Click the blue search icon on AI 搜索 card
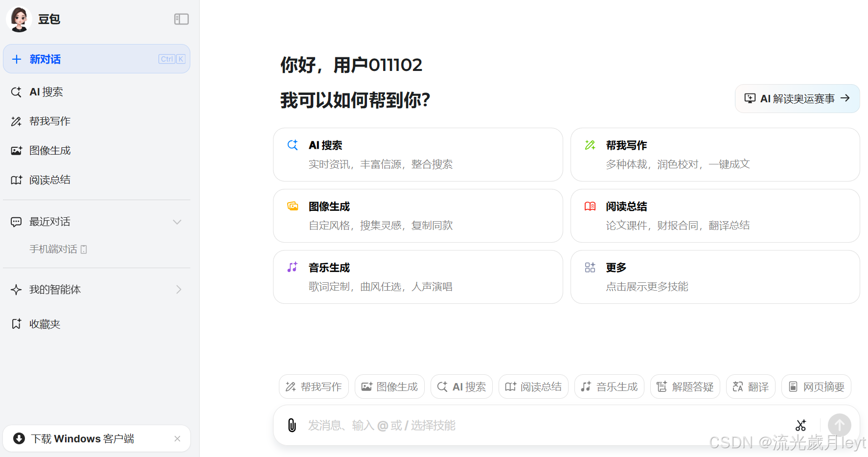 coord(293,145)
